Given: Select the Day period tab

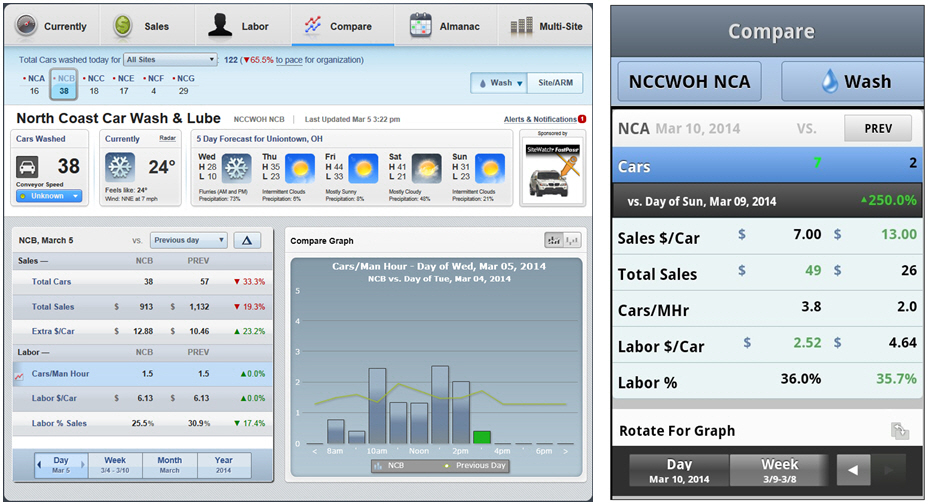Looking at the screenshot, I should click(x=61, y=465).
